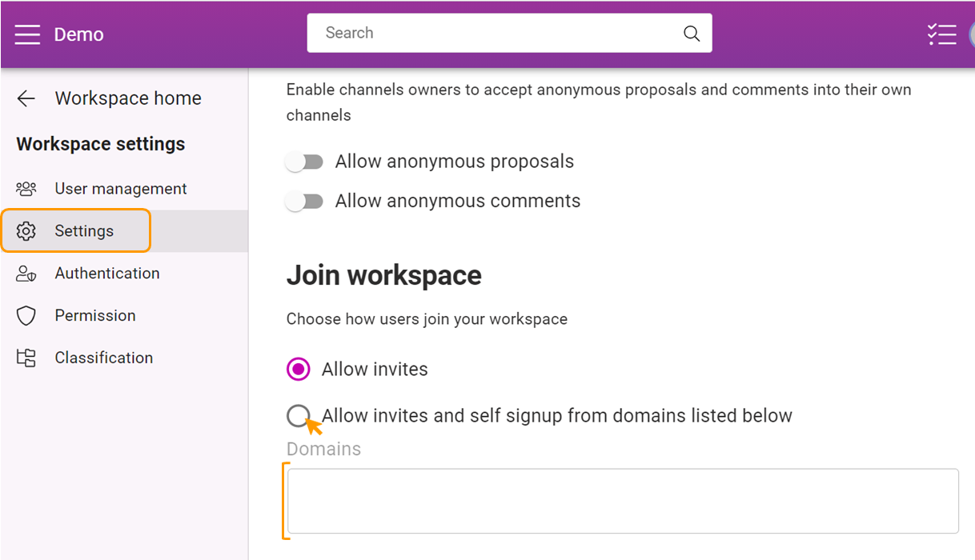This screenshot has width=975, height=560.
Task: Toggle Allow anonymous comments switch
Action: (305, 202)
